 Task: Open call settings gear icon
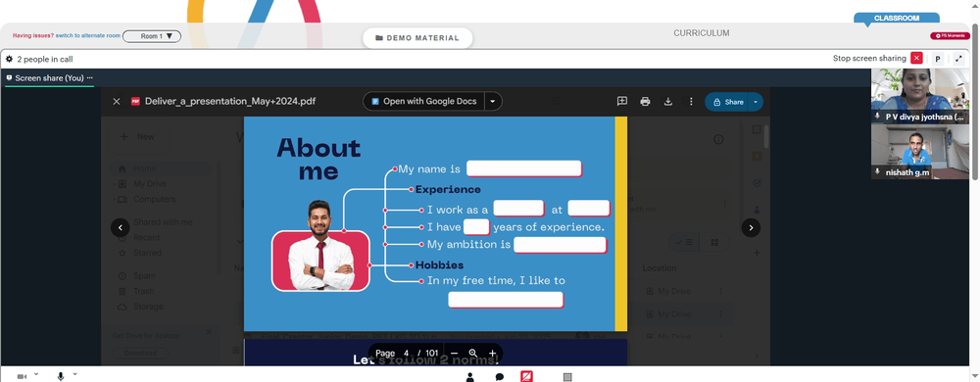tap(10, 59)
